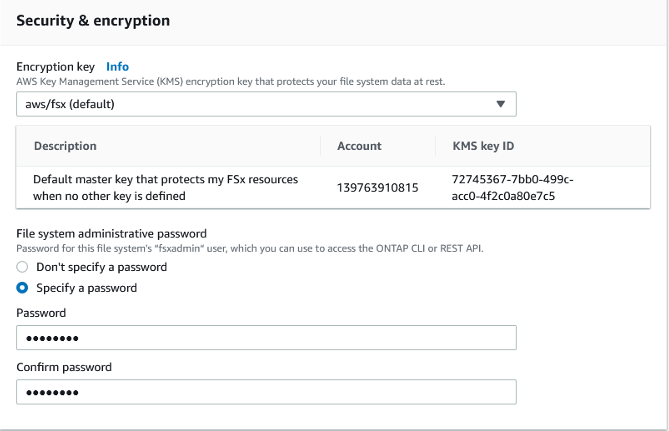Focus the Confirm password input field

pyautogui.click(x=266, y=392)
